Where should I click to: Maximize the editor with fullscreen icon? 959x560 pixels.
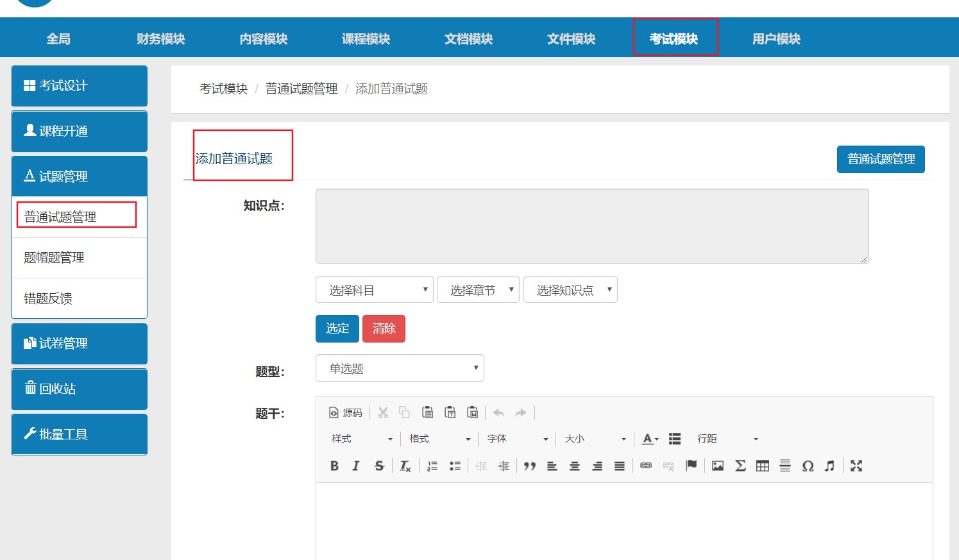pyautogui.click(x=856, y=466)
